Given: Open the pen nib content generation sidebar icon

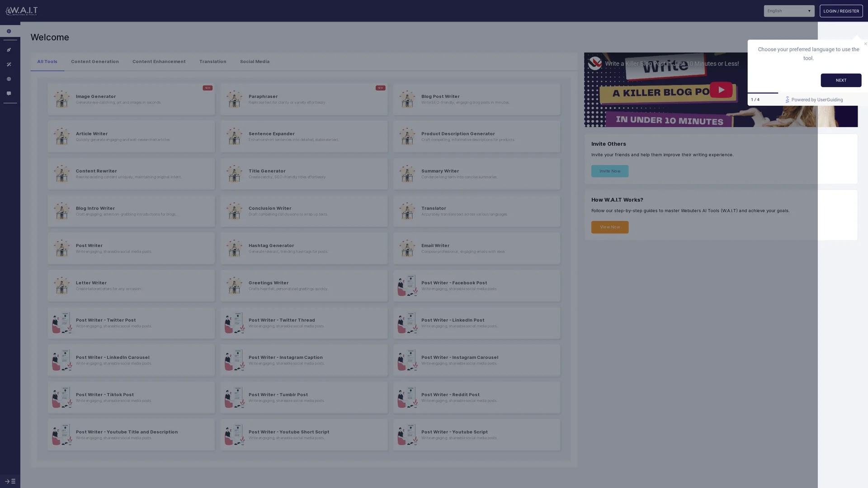Looking at the screenshot, I should (9, 50).
